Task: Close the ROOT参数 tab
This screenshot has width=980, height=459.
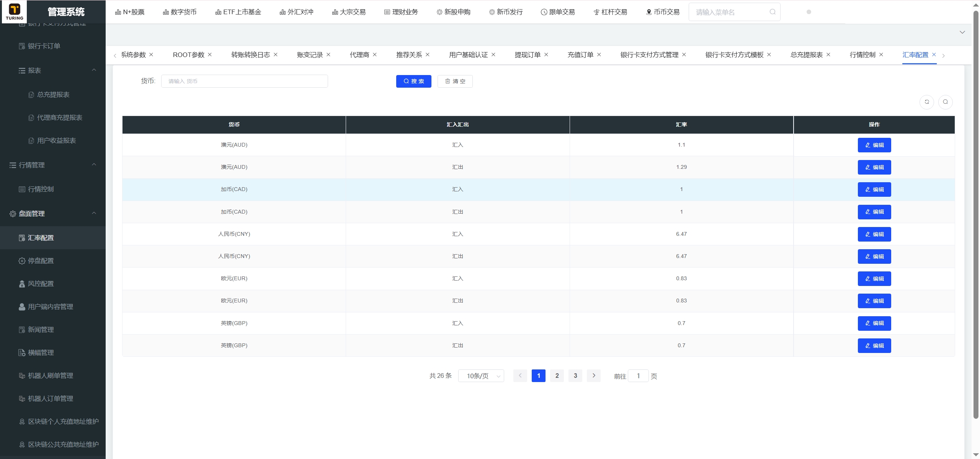Action: coord(210,55)
